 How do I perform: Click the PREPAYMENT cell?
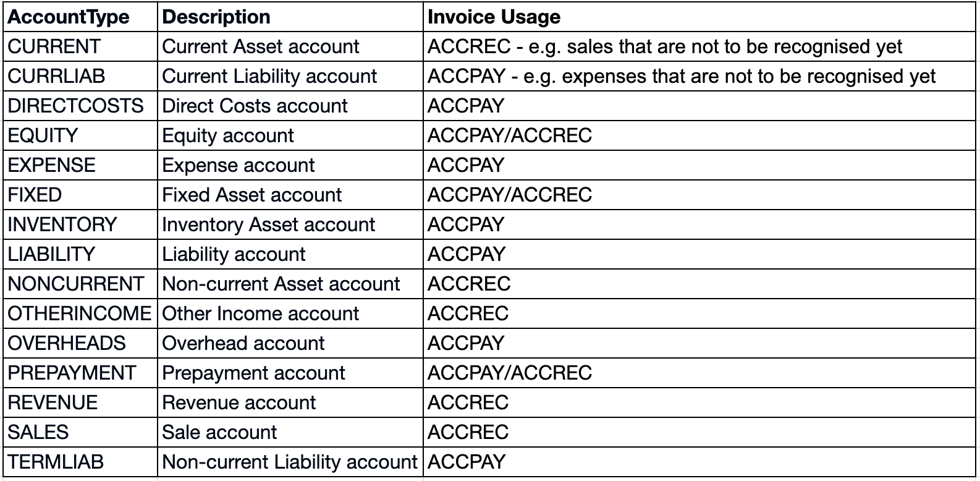72,373
